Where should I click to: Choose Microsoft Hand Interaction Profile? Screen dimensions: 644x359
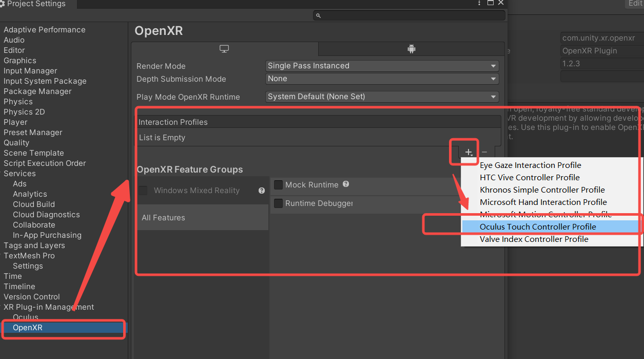pyautogui.click(x=543, y=202)
